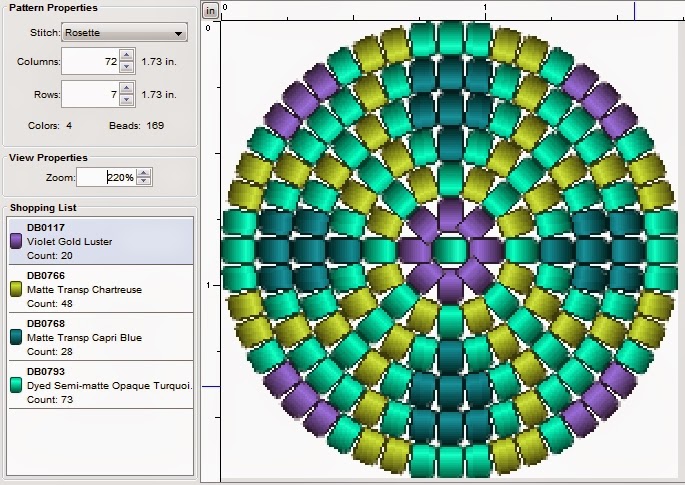Click the blue marker on the vertical ruler
685x485 pixels.
pos(211,387)
